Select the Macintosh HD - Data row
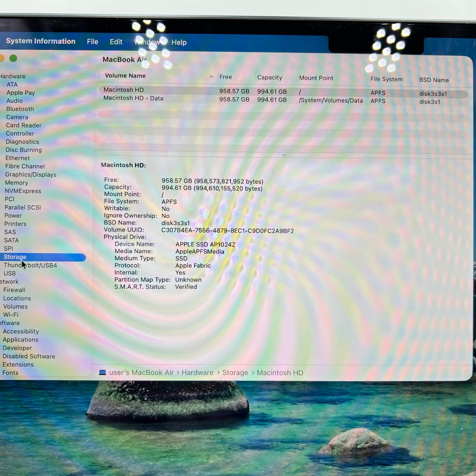The width and height of the screenshot is (476, 476). tap(283, 100)
